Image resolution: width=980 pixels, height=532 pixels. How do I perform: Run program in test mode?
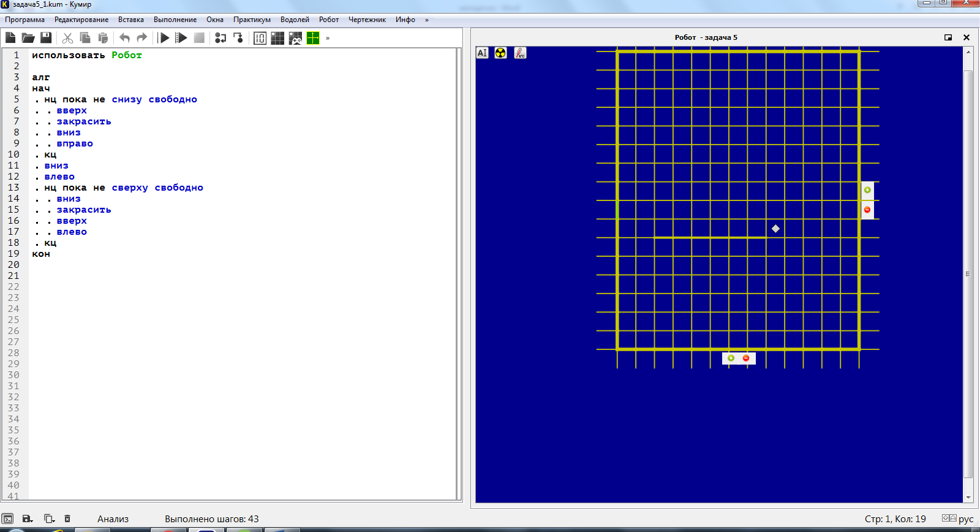click(x=181, y=38)
